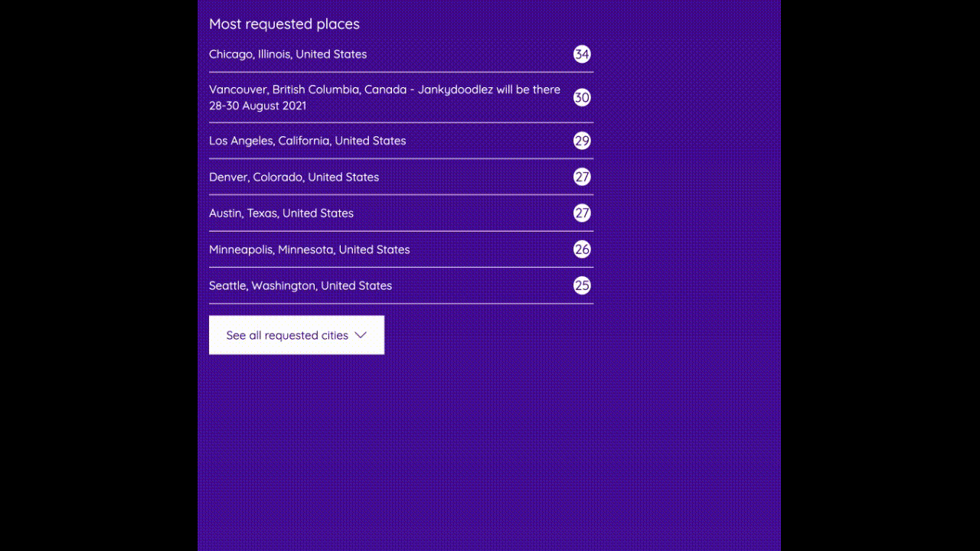Click the chevron on See all requested cities
This screenshot has height=551, width=980.
pos(361,335)
